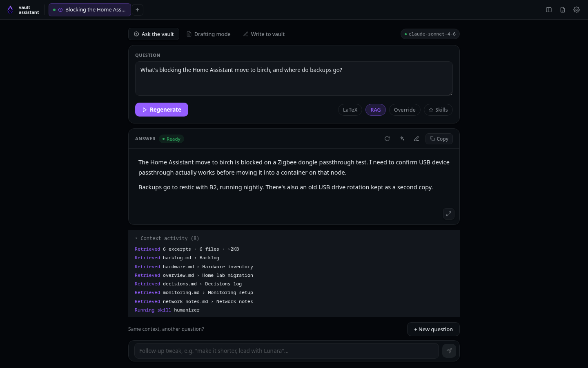Screen dimensions: 588x368
Task: Click the follow-up tweak input field
Action: click(287, 351)
